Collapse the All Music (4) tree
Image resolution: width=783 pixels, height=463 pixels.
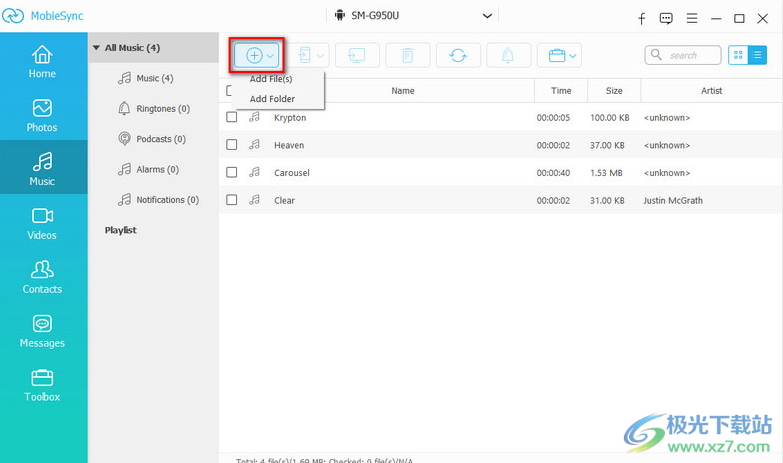[x=96, y=48]
